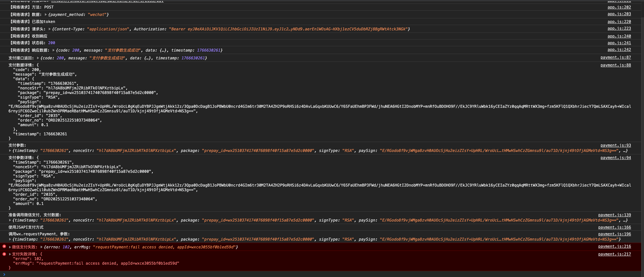The width and height of the screenshot is (644, 277).
Task: Click red error icon beside 微信支付失败
Action: 4,246
